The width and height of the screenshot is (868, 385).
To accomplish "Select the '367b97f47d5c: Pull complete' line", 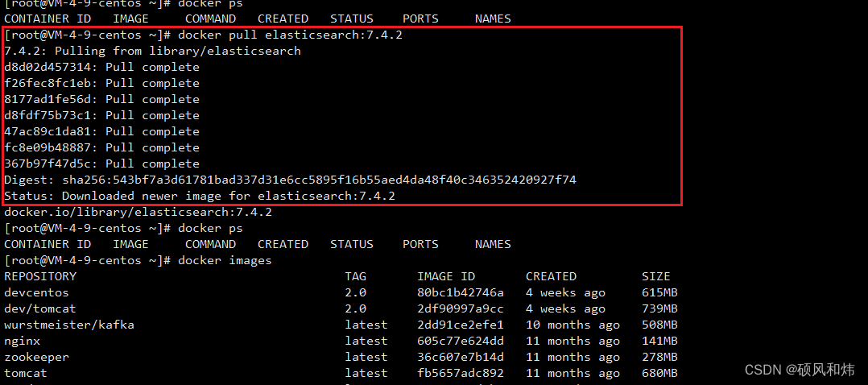I will [x=101, y=164].
